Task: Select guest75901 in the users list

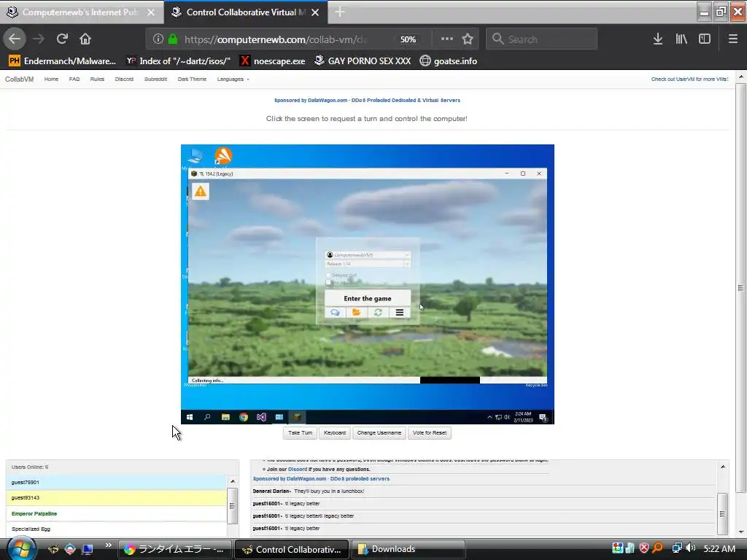Action: pos(116,483)
